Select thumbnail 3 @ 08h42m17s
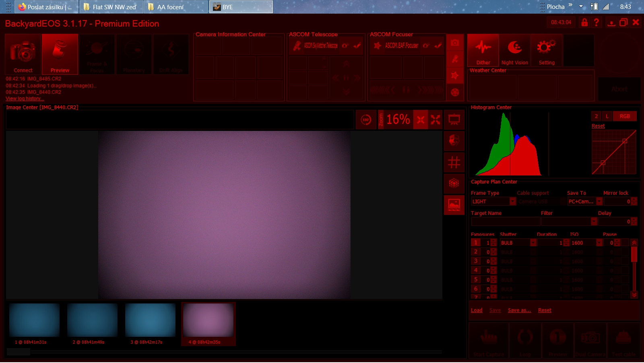Screen dimensions: 644x363 click(150, 324)
